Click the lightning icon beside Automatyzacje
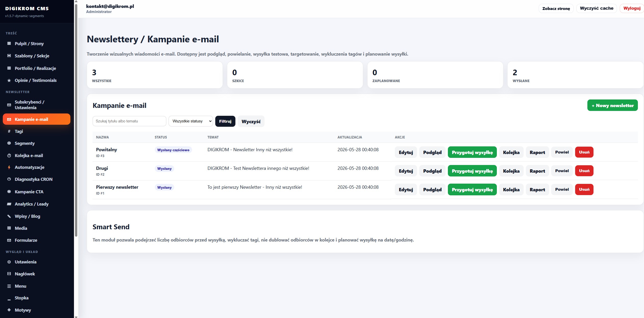This screenshot has width=644, height=318. (x=9, y=167)
